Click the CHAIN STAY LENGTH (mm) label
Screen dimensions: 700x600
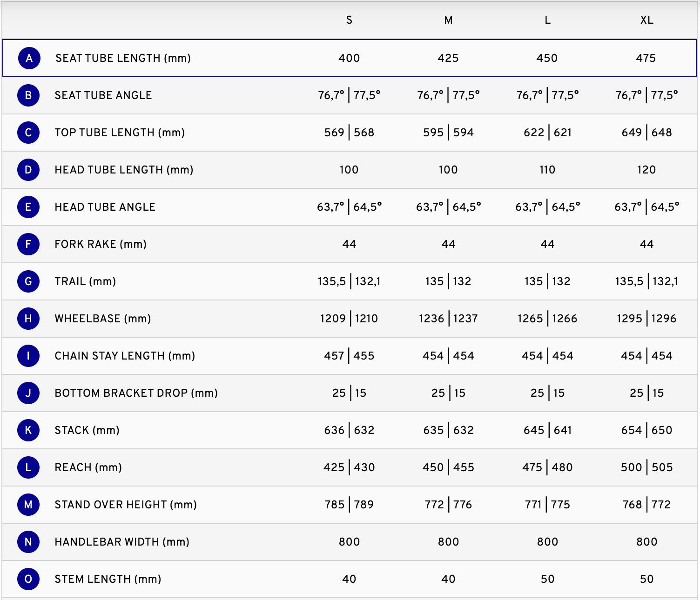click(125, 356)
